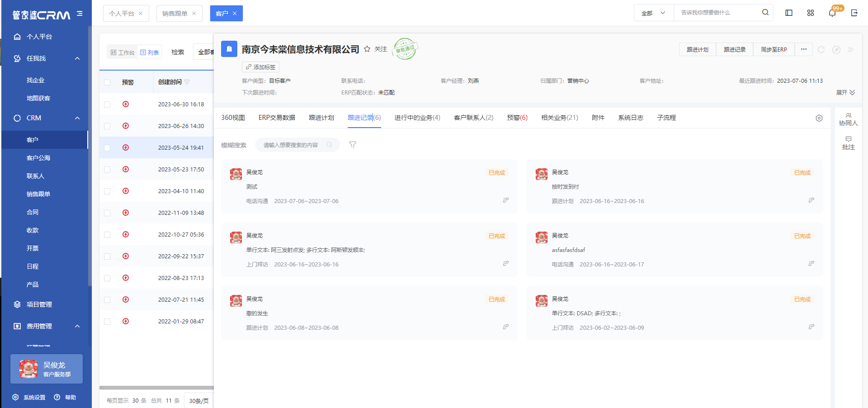Open 协同人 collaborators icon

pyautogui.click(x=849, y=119)
